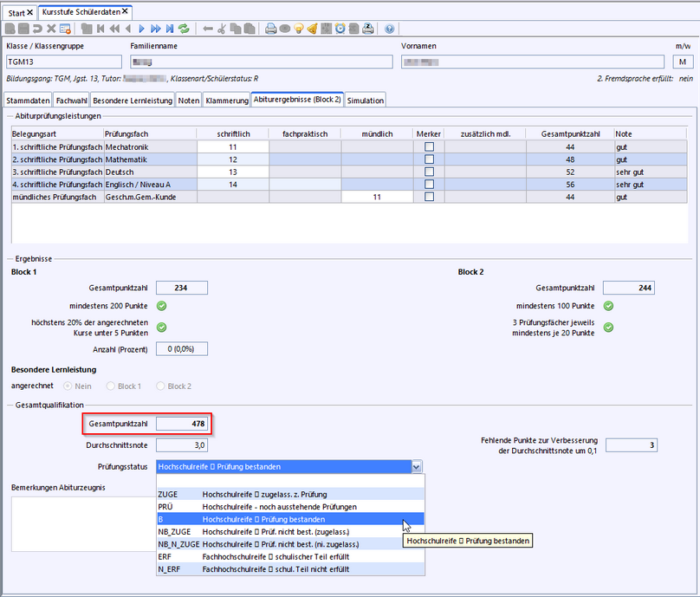Tick the Merker checkbox for Mechatronik
700x597 pixels.
coord(429,148)
